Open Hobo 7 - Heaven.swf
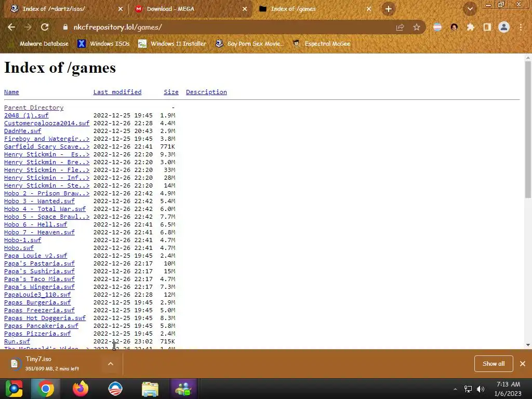 click(39, 232)
